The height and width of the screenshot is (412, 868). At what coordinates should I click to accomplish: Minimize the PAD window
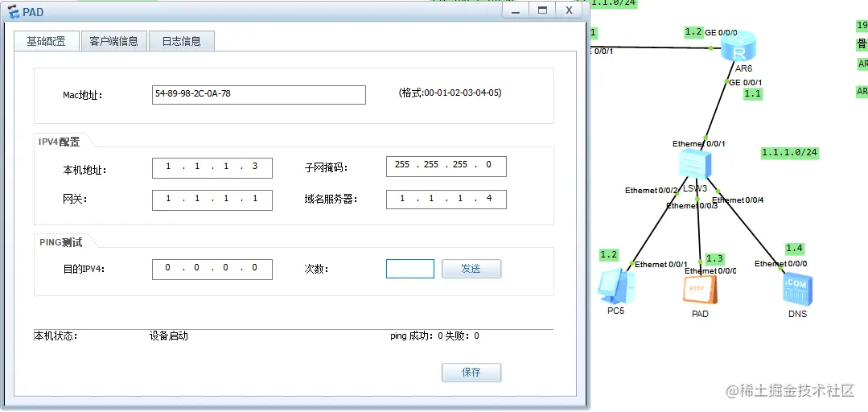click(x=516, y=10)
